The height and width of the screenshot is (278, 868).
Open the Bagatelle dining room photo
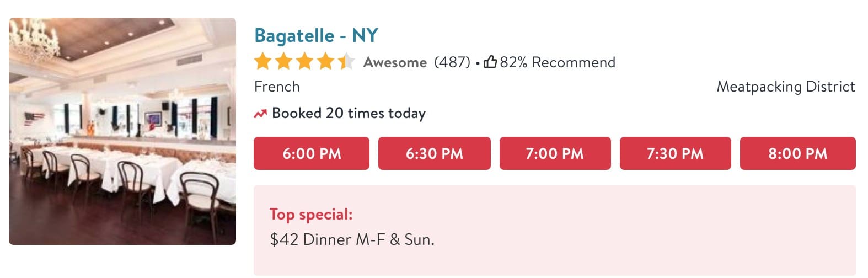(x=122, y=131)
